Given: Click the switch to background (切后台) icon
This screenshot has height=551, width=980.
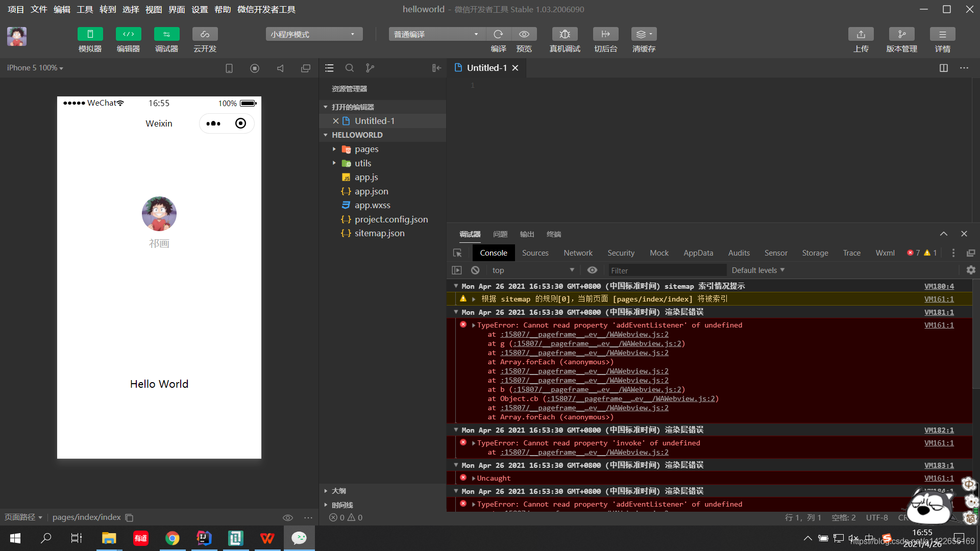Looking at the screenshot, I should tap(605, 34).
